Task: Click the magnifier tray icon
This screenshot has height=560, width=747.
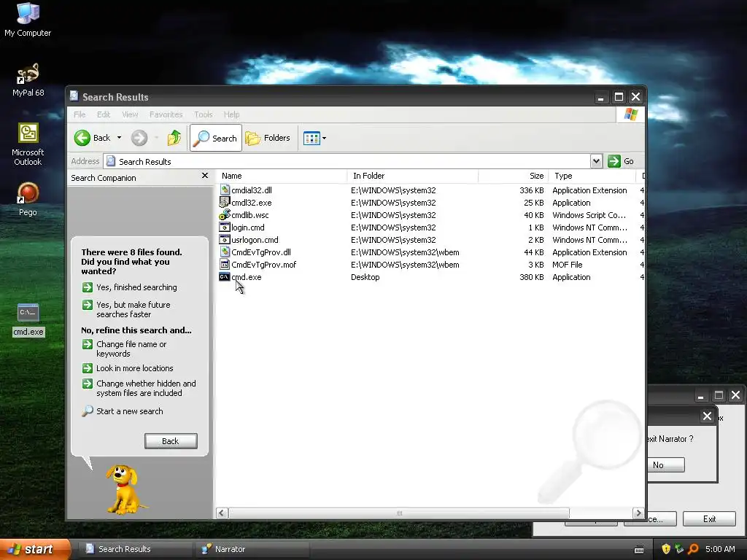Action: [x=693, y=549]
